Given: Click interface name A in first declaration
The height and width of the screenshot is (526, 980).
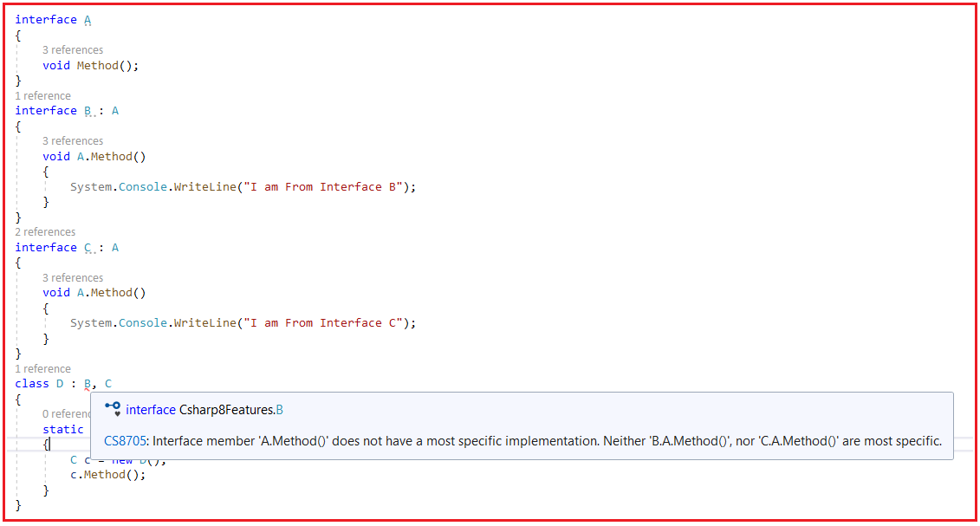Looking at the screenshot, I should point(88,20).
